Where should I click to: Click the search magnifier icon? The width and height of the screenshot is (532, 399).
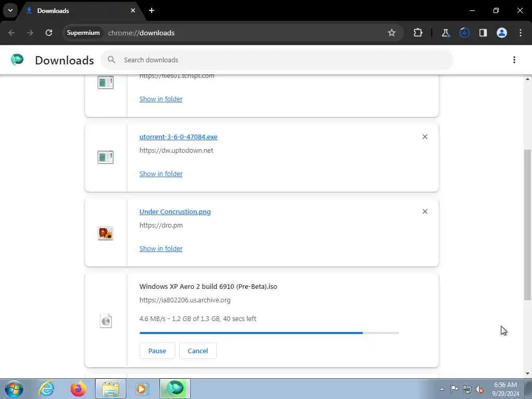(x=111, y=60)
